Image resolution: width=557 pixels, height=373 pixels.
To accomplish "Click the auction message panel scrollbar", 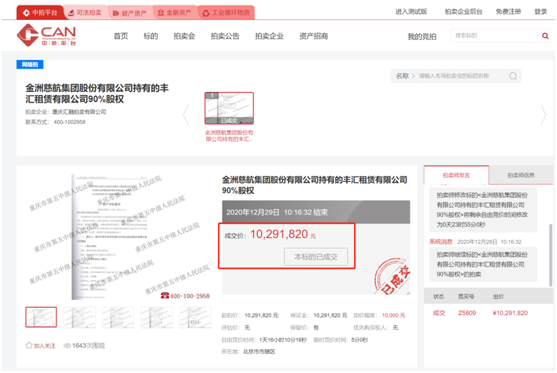I will (550, 255).
